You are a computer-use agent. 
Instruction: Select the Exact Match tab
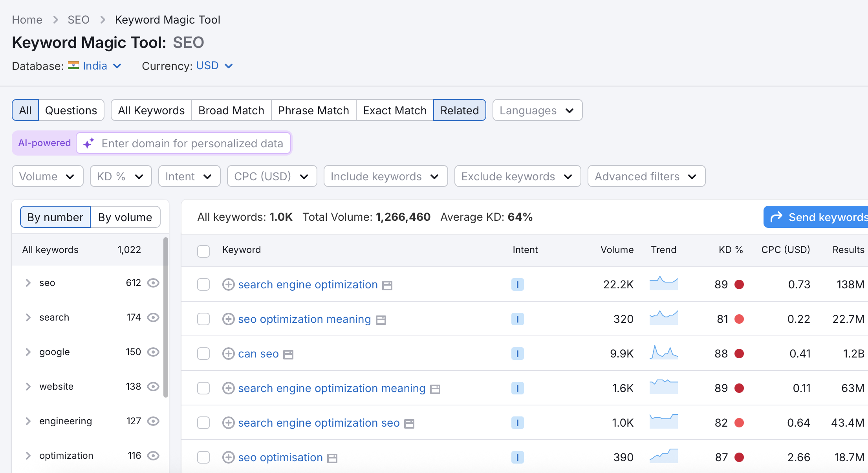point(395,110)
